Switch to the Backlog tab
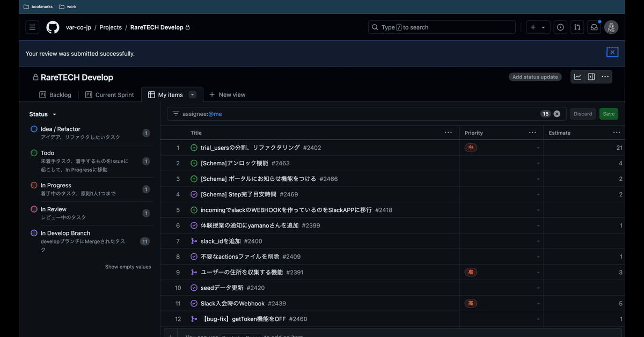The image size is (644, 337). click(x=55, y=95)
